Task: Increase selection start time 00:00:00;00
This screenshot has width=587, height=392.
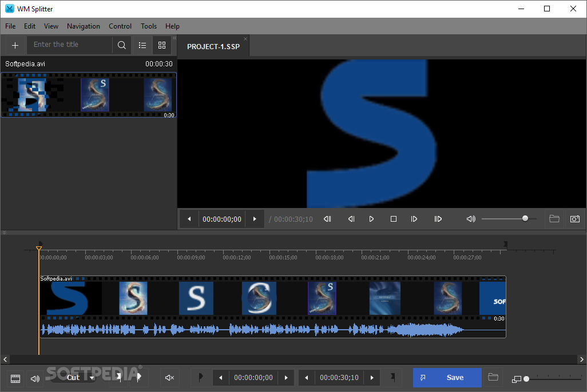Action: pos(287,378)
